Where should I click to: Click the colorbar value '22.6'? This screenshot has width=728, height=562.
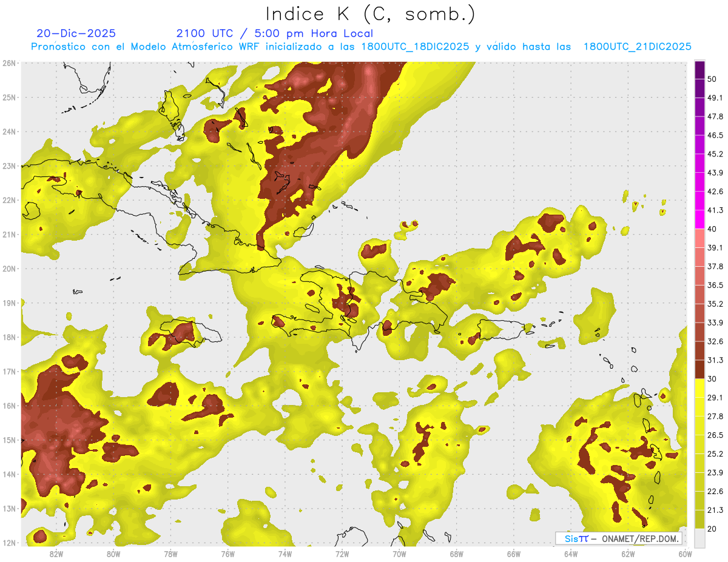715,492
